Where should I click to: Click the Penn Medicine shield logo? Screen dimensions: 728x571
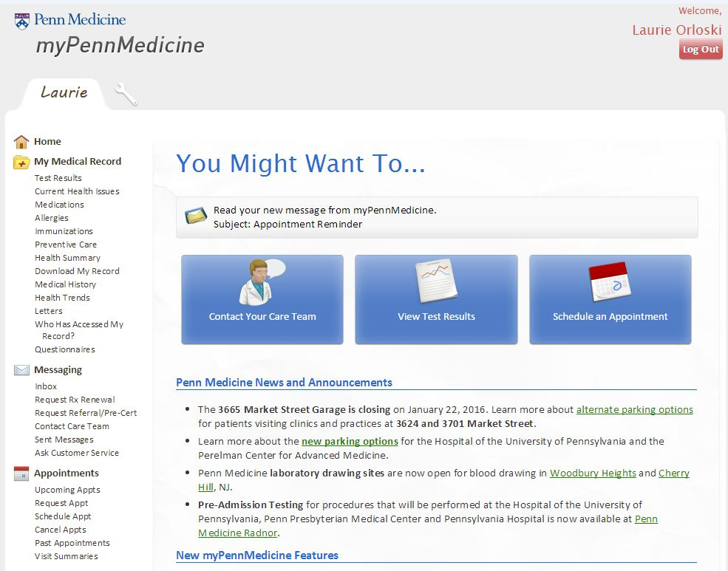point(22,21)
